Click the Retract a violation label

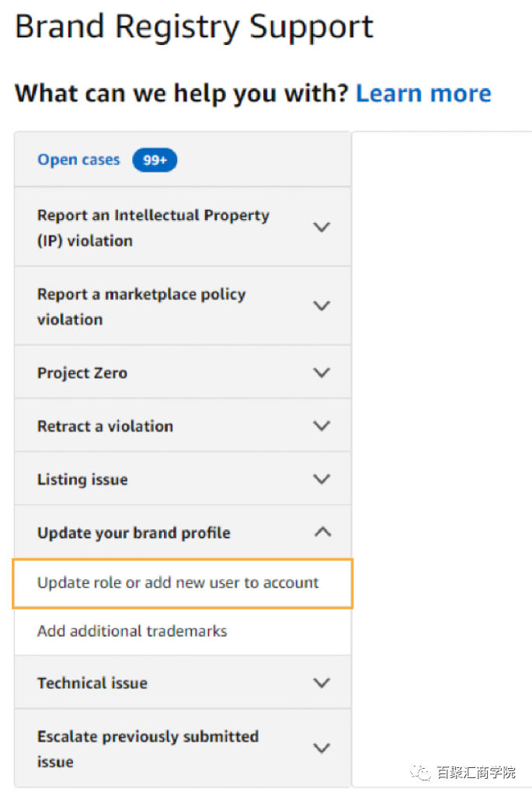(x=105, y=426)
